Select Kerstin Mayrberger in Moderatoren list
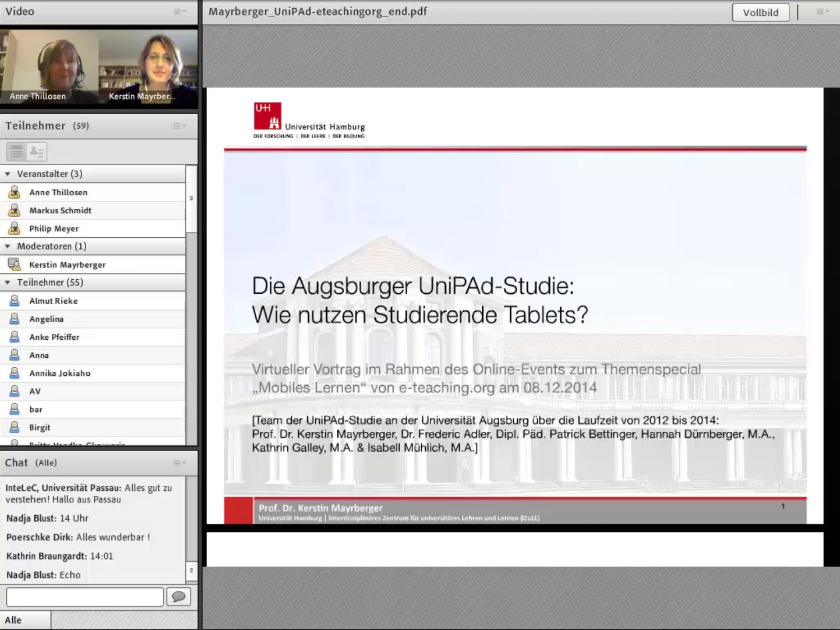The height and width of the screenshot is (630, 840). click(x=93, y=265)
